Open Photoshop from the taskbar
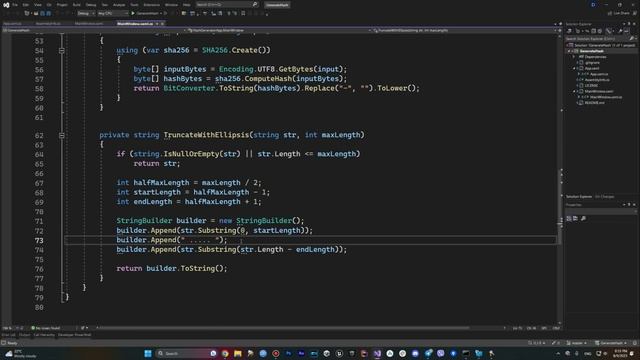Image resolution: width=640 pixels, height=360 pixels. click(x=289, y=353)
